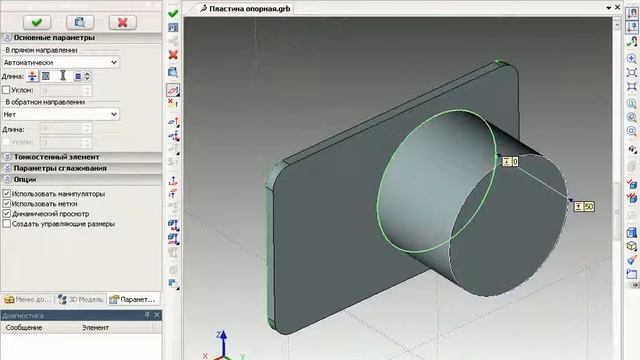The width and height of the screenshot is (640, 360).
Task: Click the two-direction extrusion icon in the automenu
Action: [x=173, y=136]
